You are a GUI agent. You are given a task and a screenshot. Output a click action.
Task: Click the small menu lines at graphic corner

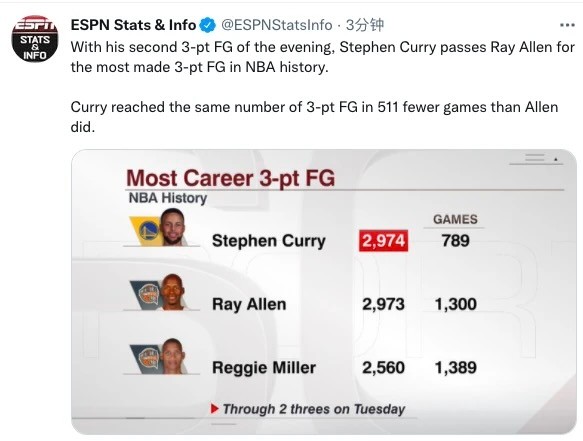(535, 158)
